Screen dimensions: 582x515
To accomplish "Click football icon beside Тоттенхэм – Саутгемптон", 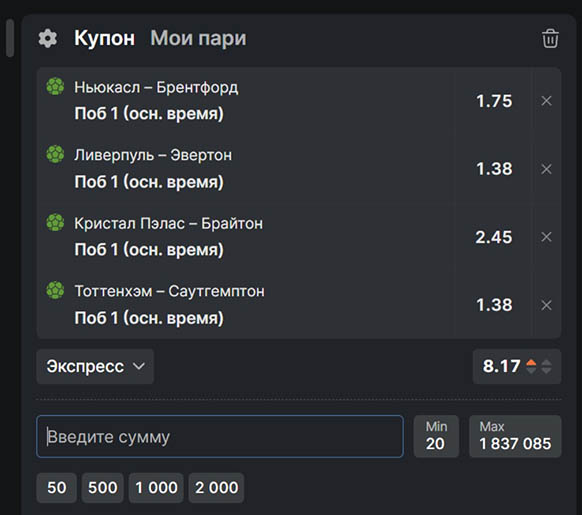I will point(55,290).
